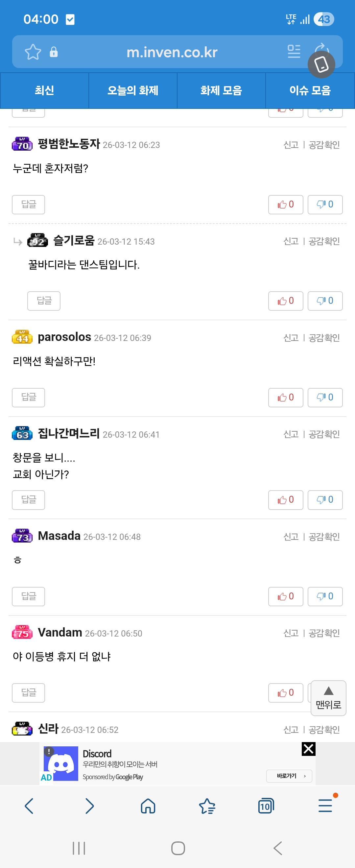
Task: Select the 이슈 모음 tab
Action: click(x=310, y=90)
